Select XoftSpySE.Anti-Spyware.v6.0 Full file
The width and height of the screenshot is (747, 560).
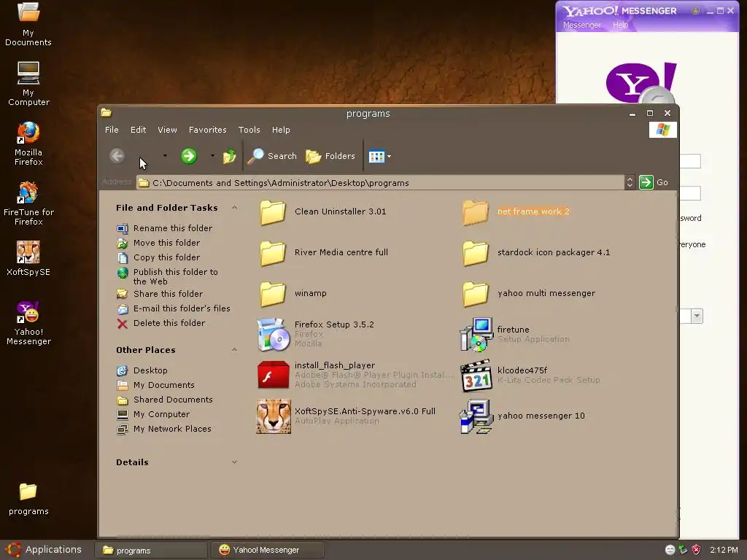[346, 416]
